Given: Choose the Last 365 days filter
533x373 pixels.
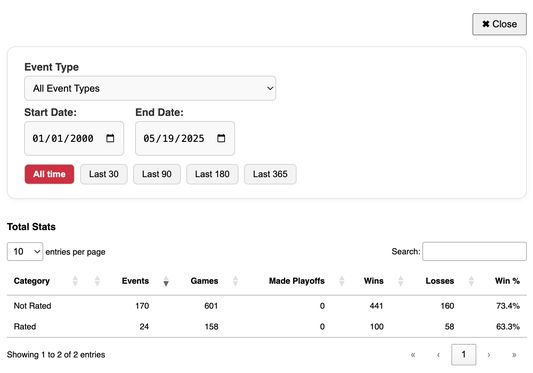Looking at the screenshot, I should [270, 174].
